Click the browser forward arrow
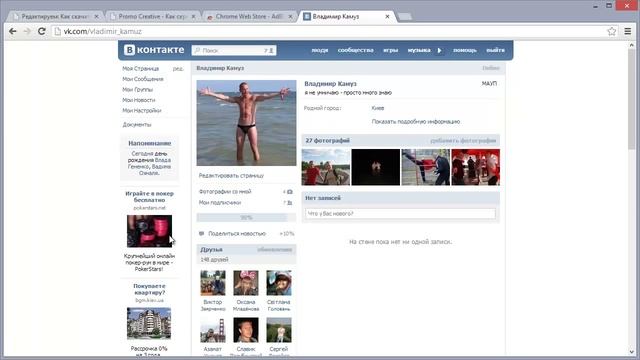Image resolution: width=640 pixels, height=360 pixels. [27, 31]
